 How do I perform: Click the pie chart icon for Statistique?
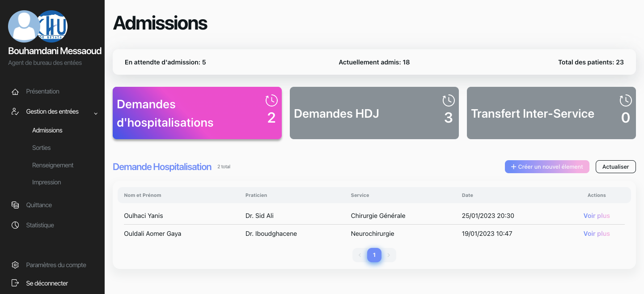[15, 225]
